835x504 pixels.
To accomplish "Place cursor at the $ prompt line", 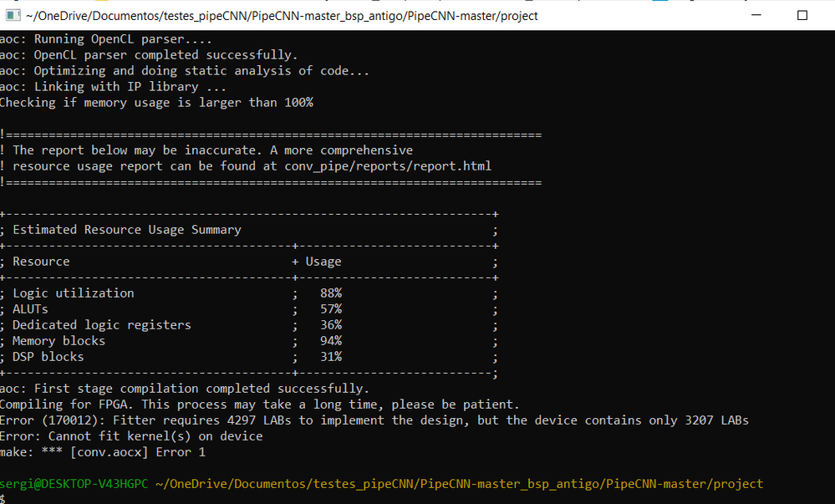I will click(x=3, y=499).
